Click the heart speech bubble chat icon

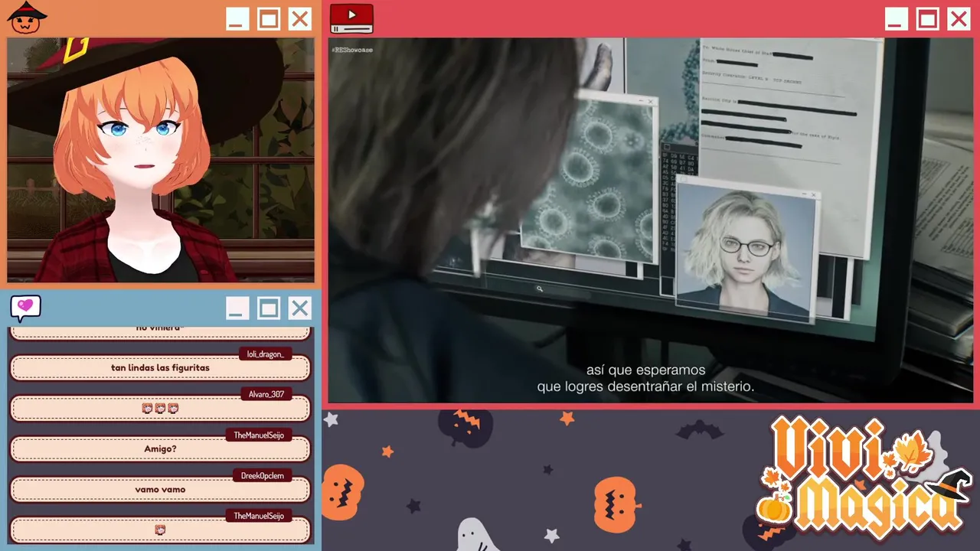(x=25, y=308)
